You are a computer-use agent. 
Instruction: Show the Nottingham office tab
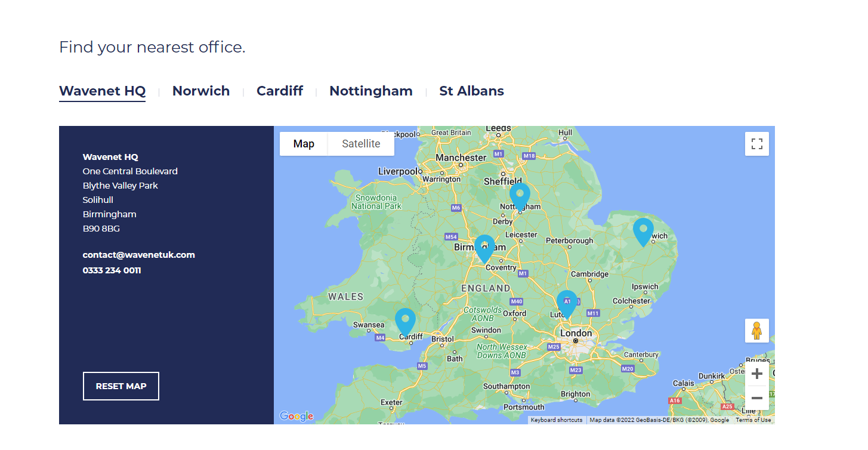tap(371, 91)
